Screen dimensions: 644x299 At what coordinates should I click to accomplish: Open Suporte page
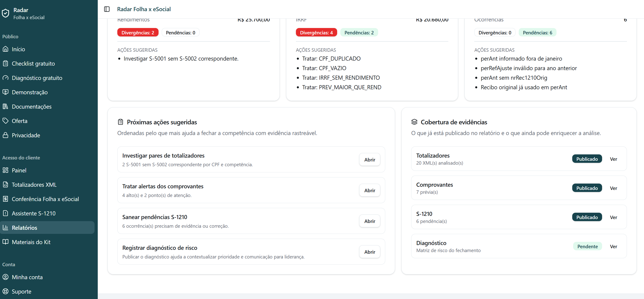[47, 291]
